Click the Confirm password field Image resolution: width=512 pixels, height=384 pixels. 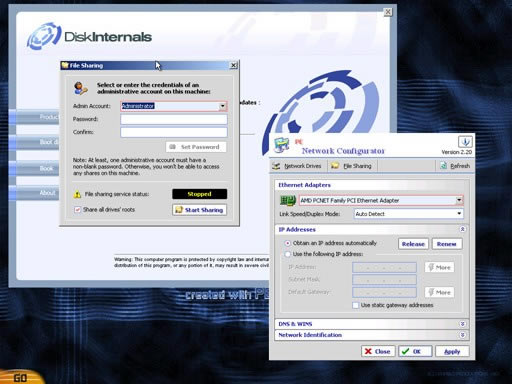(174, 132)
